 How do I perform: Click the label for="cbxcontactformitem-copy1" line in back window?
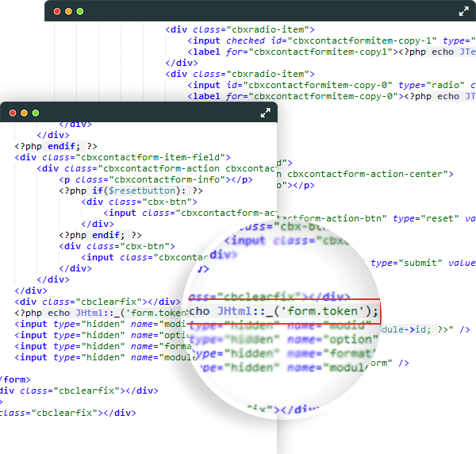point(332,52)
